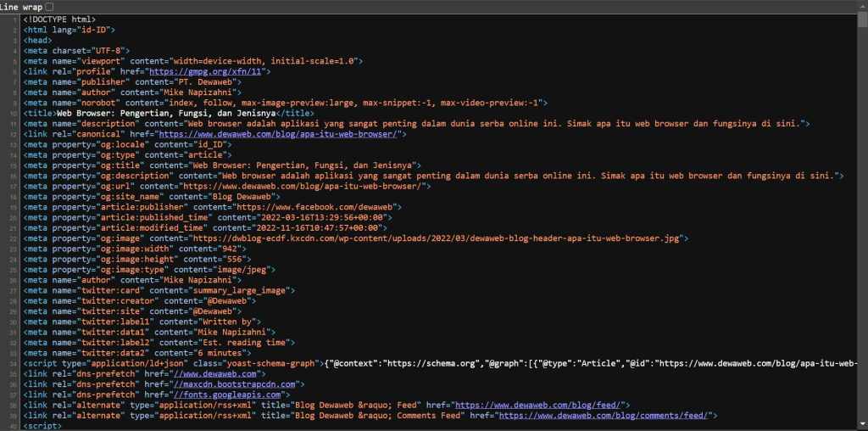Open the canonical apa-itu-web-browser link
The image size is (868, 431).
tap(281, 134)
